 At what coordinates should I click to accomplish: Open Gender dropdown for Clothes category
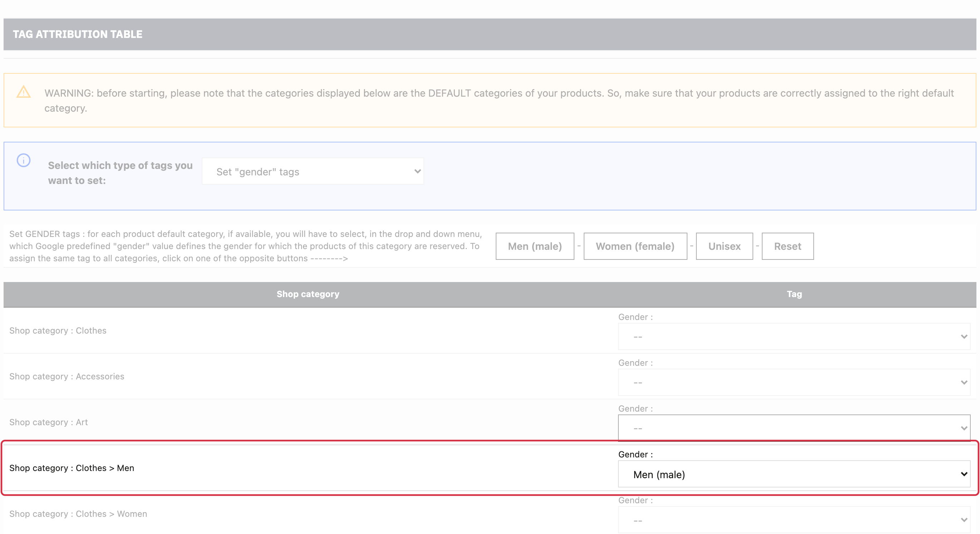794,336
